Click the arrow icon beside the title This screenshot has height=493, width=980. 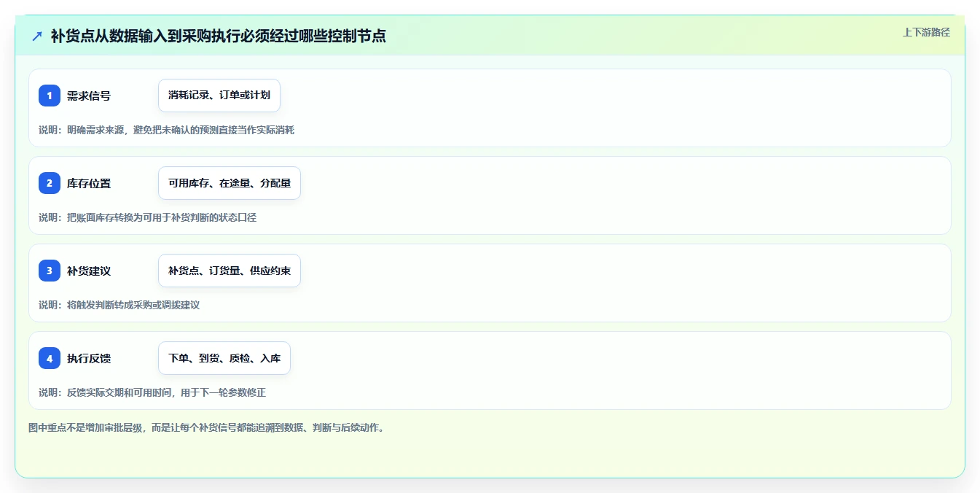(37, 36)
